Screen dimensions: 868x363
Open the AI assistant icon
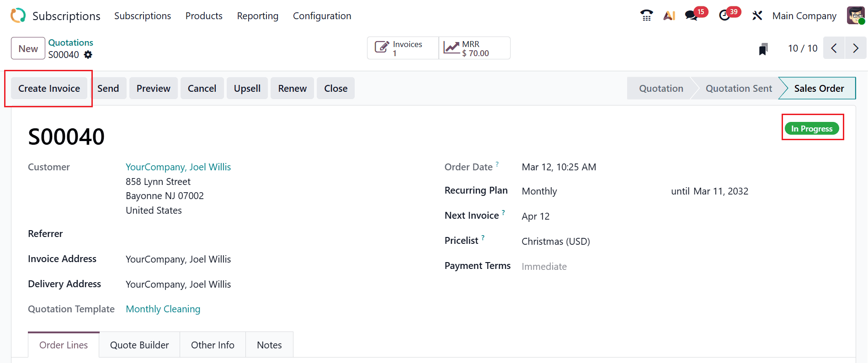[x=669, y=16]
